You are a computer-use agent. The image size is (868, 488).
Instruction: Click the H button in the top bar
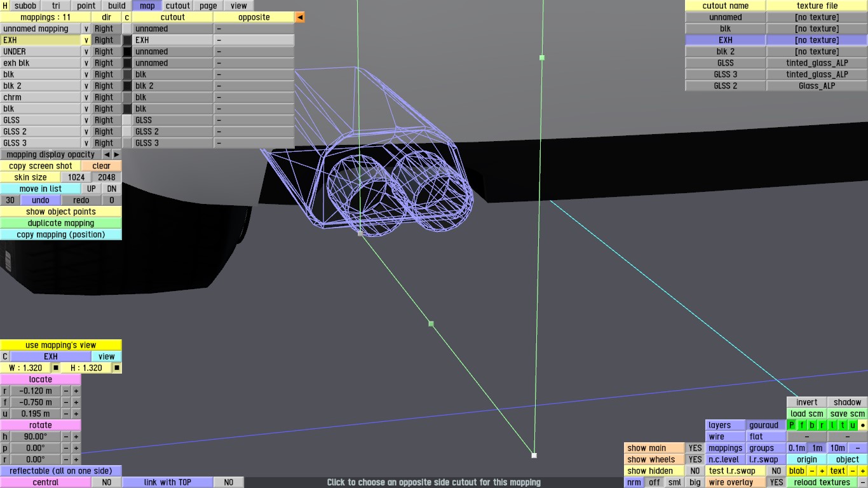(x=5, y=6)
